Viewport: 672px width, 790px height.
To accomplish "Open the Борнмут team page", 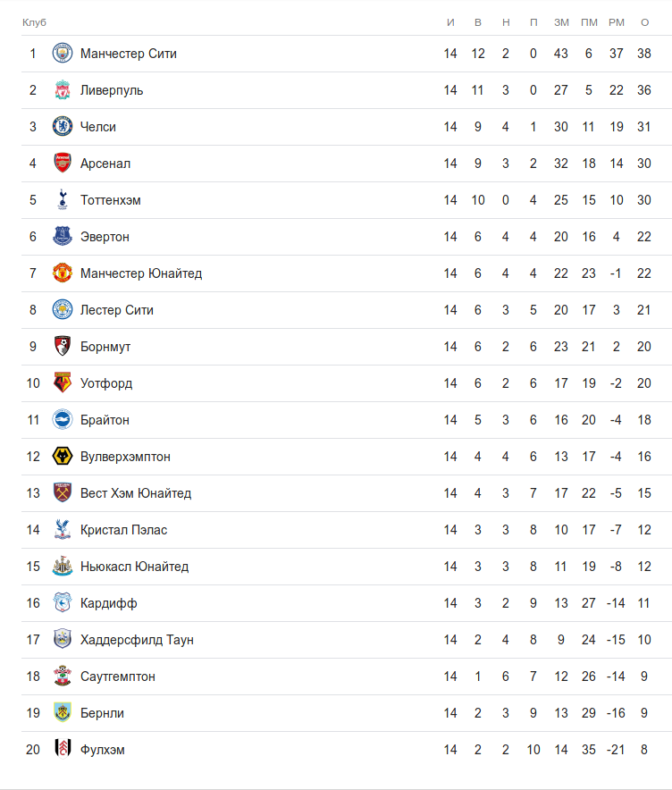I will click(x=105, y=347).
